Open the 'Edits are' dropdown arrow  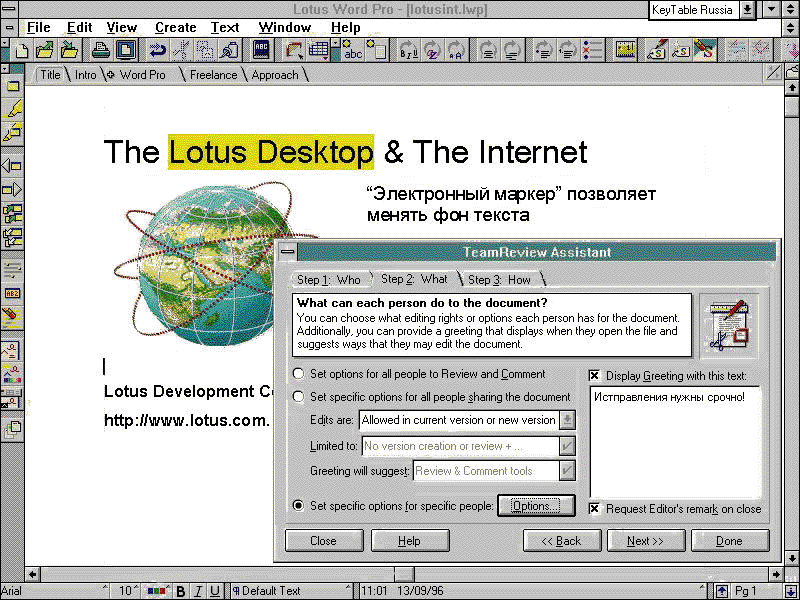point(567,420)
